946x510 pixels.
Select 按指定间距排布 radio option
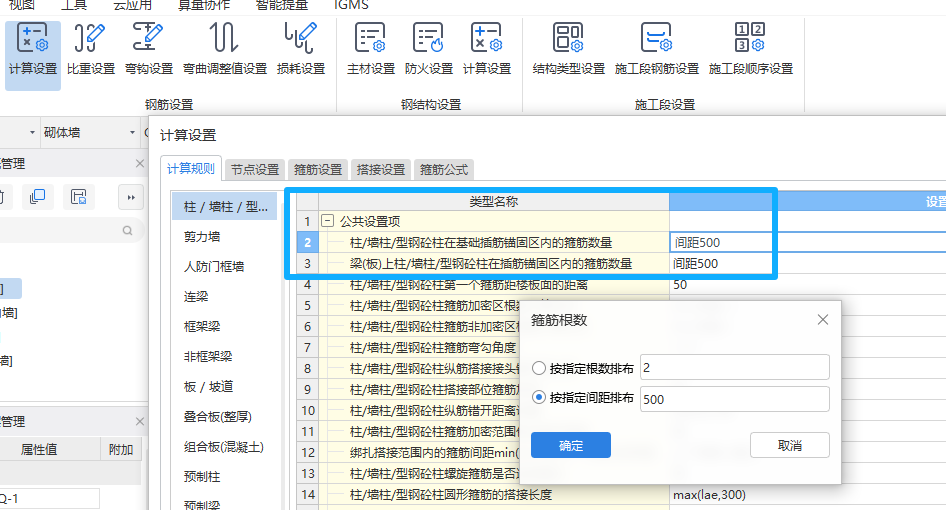pyautogui.click(x=539, y=397)
